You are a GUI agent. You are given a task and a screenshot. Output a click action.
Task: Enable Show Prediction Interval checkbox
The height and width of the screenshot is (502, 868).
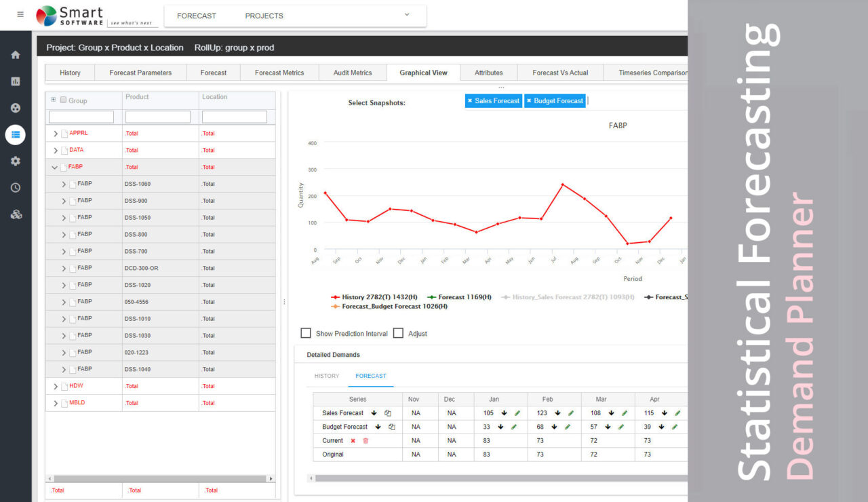306,333
